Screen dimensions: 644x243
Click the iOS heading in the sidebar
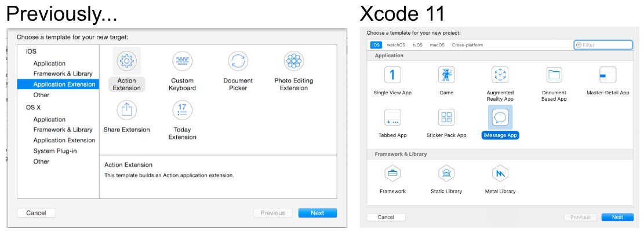click(x=31, y=51)
